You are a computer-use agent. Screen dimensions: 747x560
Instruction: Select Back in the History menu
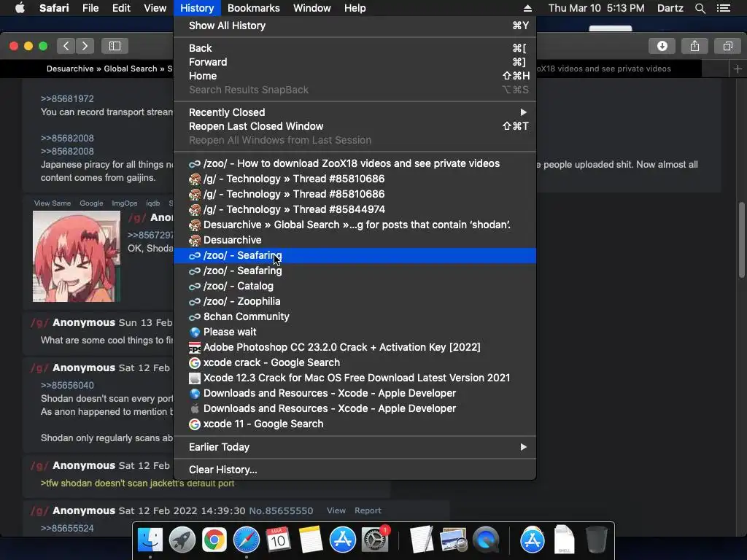[355, 48]
